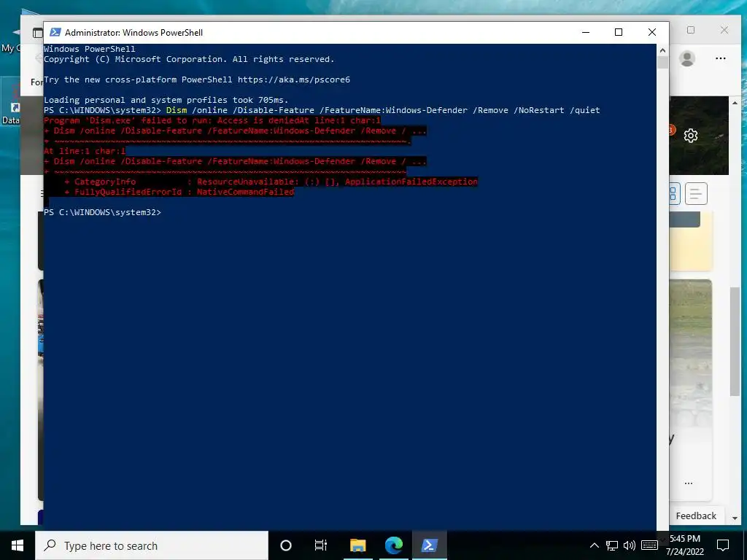Click the PowerShell scrollbar down arrow
The image size is (747, 560).
click(x=662, y=539)
